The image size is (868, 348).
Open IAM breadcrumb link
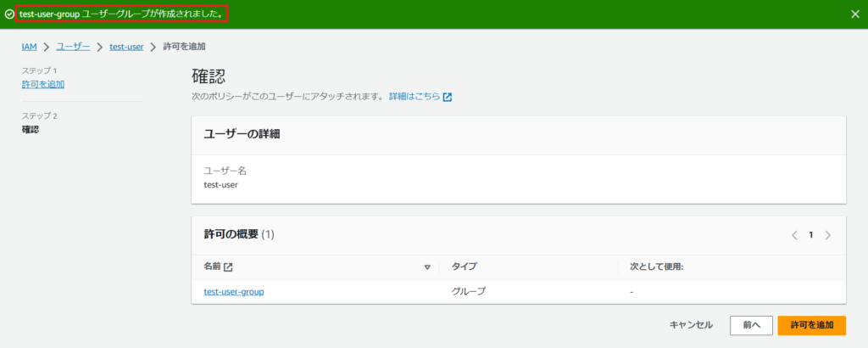(x=29, y=46)
